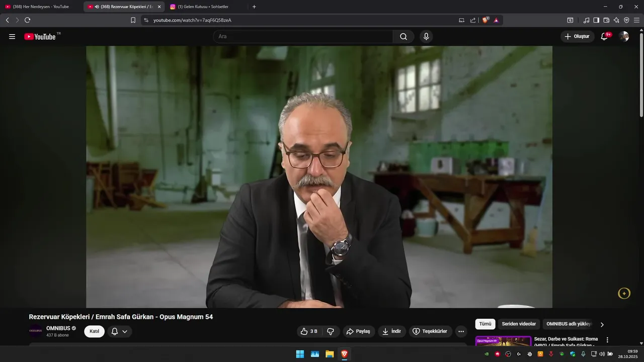Click the Brave icon in the taskbar
This screenshot has width=644, height=362.
pyautogui.click(x=344, y=354)
